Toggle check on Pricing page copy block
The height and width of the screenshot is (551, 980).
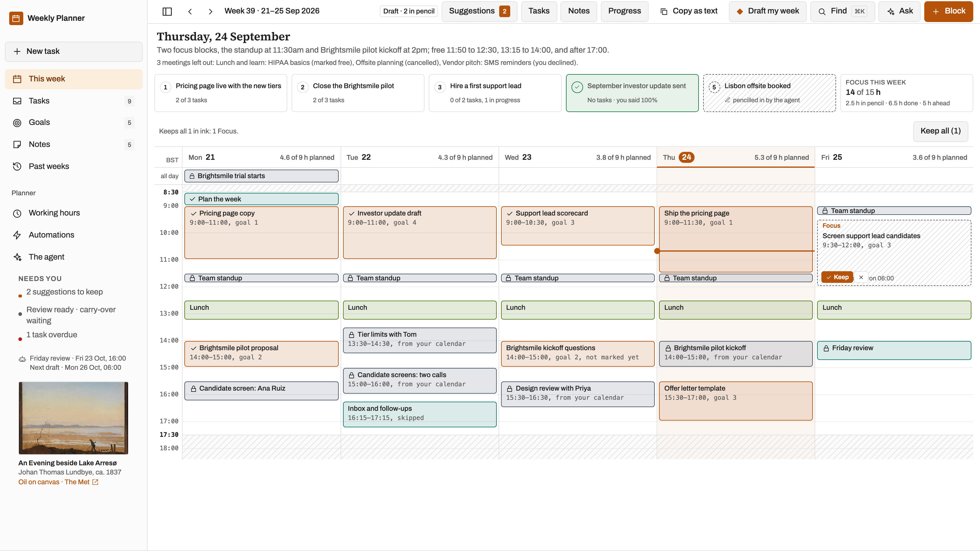(193, 214)
